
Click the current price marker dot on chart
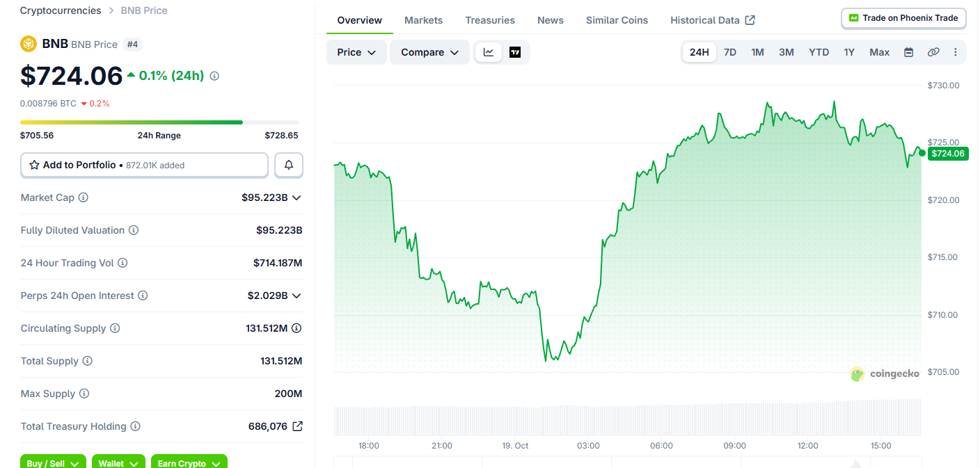(x=922, y=153)
